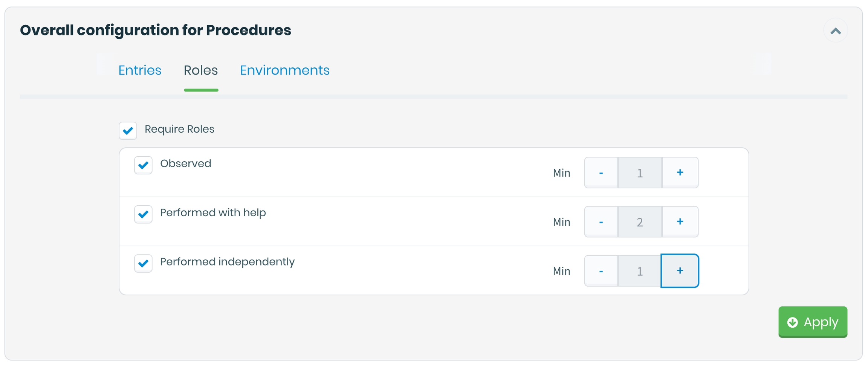Increase the Observed minimum with plus
The image size is (868, 365).
coord(680,173)
